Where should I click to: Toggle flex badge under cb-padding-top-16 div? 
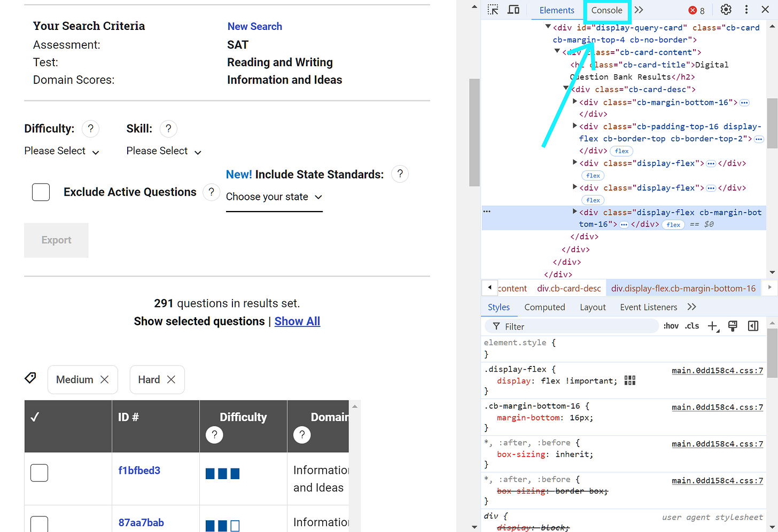point(621,151)
